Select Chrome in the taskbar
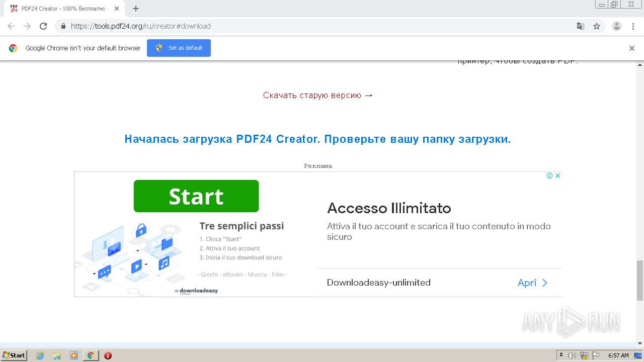 (x=91, y=355)
